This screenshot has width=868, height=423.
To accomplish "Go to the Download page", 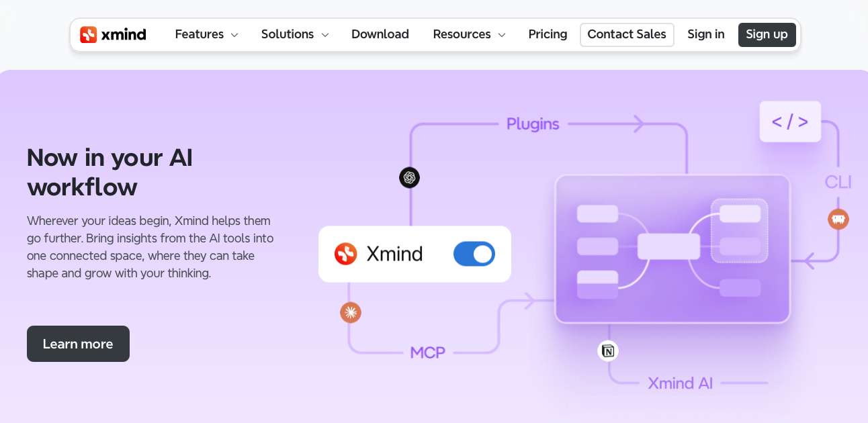I will click(380, 34).
